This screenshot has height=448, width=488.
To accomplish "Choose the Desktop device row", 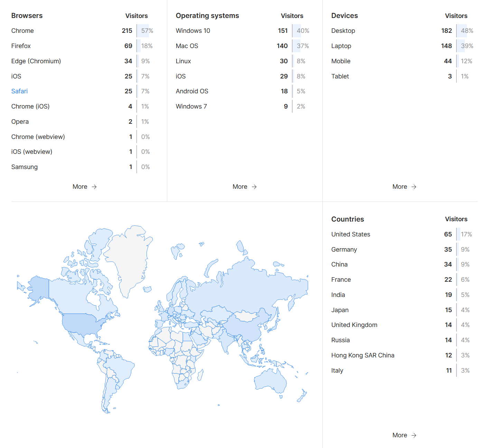I will coord(343,31).
